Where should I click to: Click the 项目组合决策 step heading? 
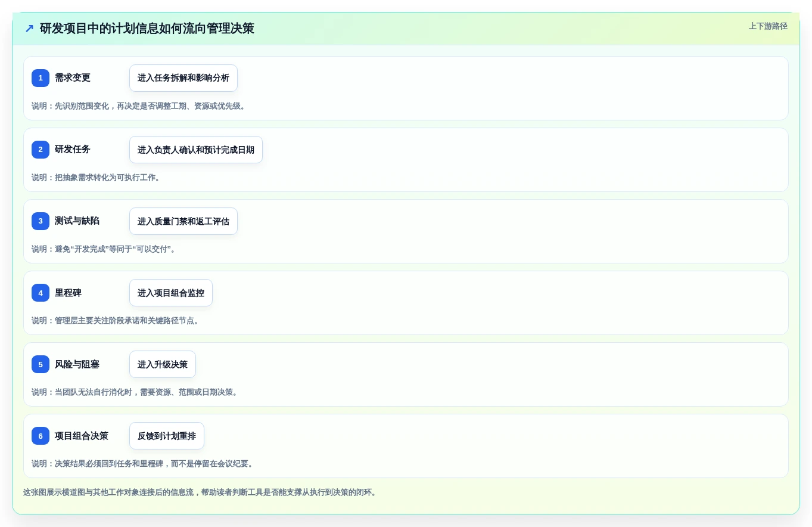(x=82, y=436)
